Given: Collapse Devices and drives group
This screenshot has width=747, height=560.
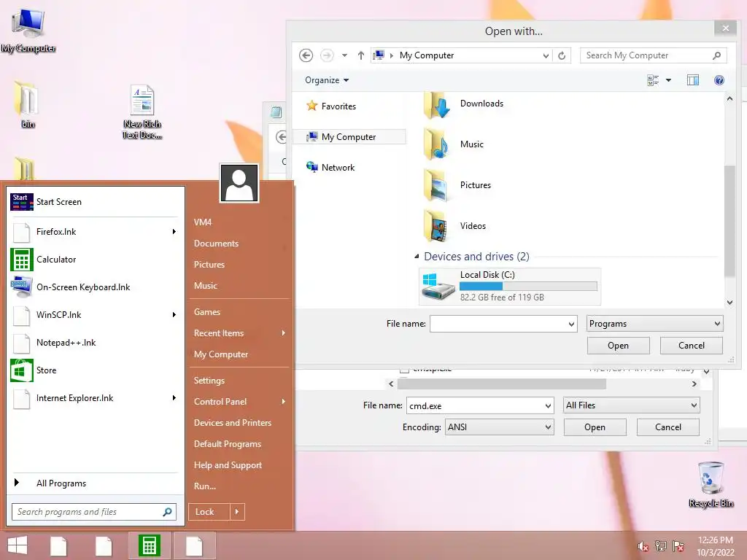Looking at the screenshot, I should [417, 256].
